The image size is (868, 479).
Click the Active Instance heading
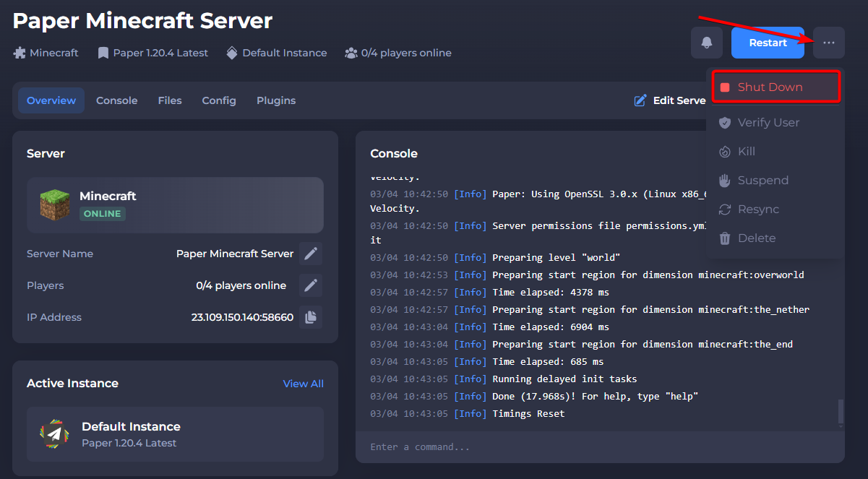tap(72, 384)
